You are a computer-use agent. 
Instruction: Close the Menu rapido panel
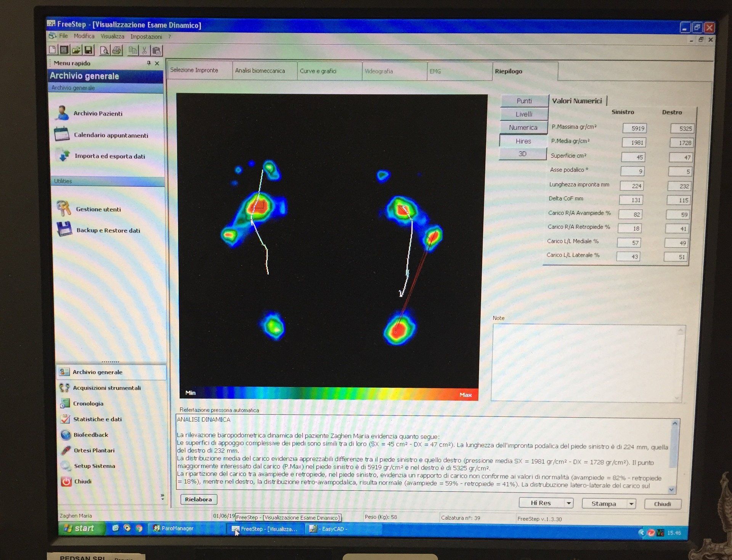pyautogui.click(x=157, y=63)
